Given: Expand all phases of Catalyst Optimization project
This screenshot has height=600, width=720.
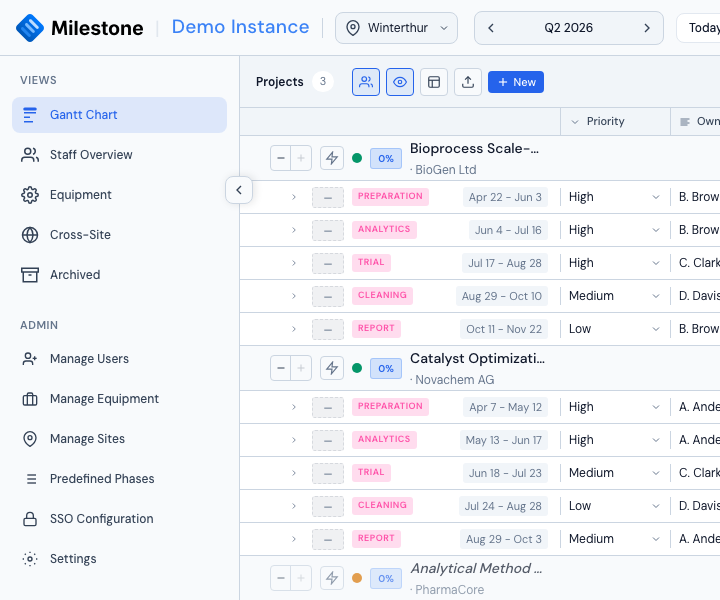Looking at the screenshot, I should (x=301, y=368).
